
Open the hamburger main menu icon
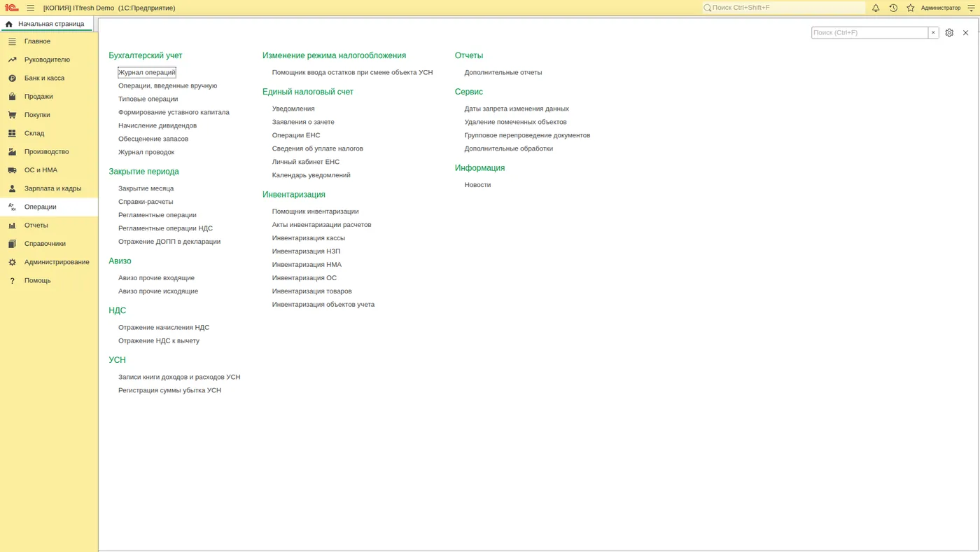tap(31, 8)
